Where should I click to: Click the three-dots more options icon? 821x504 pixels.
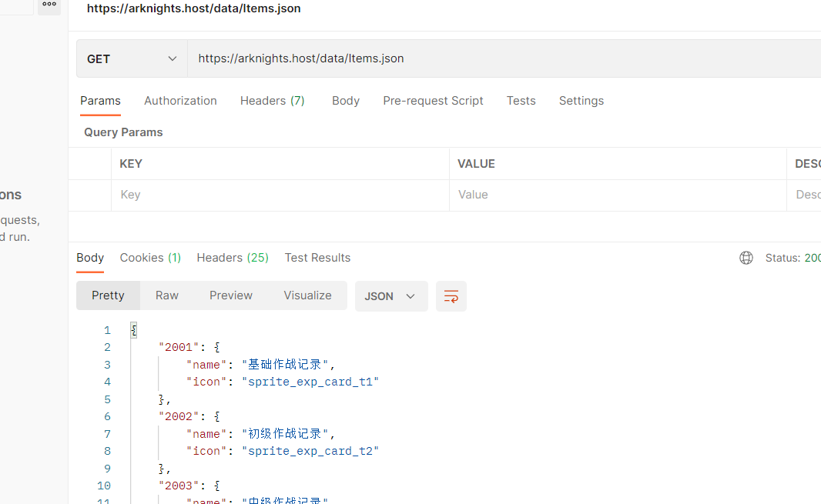[49, 5]
